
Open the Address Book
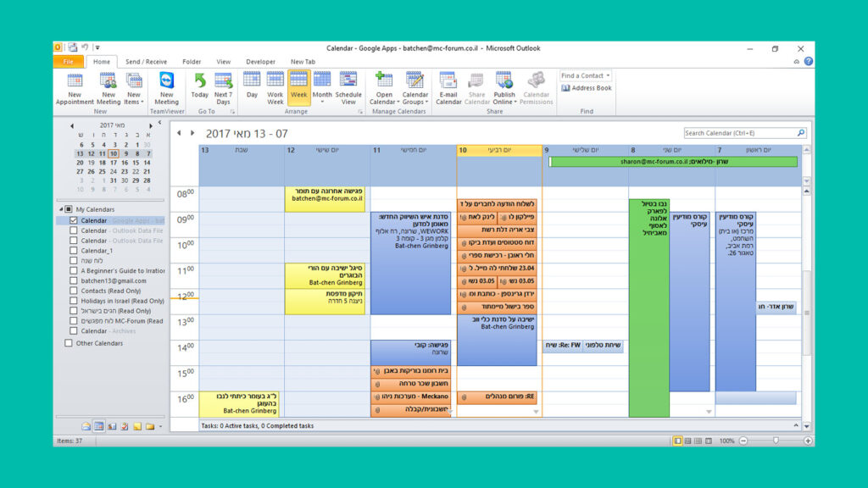click(x=587, y=88)
